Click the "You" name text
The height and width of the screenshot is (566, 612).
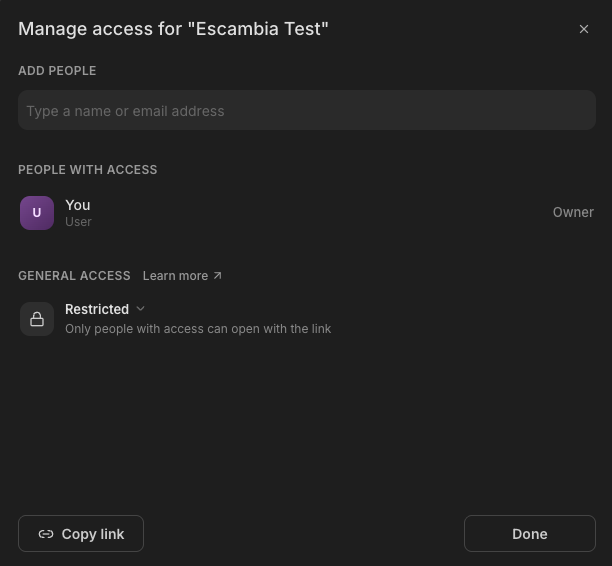click(x=78, y=205)
